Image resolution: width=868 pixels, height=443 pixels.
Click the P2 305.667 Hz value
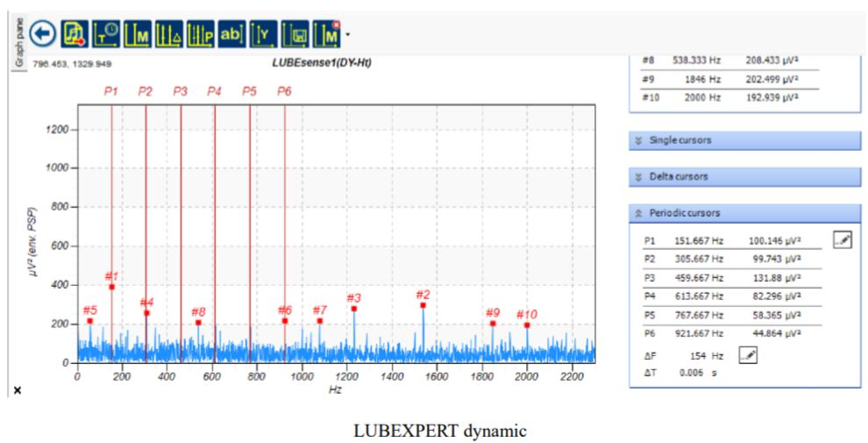(699, 259)
